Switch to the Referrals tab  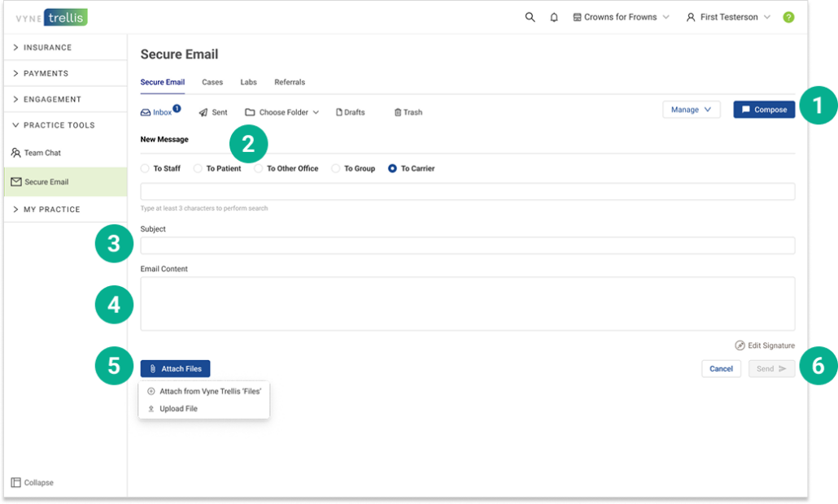pos(290,82)
